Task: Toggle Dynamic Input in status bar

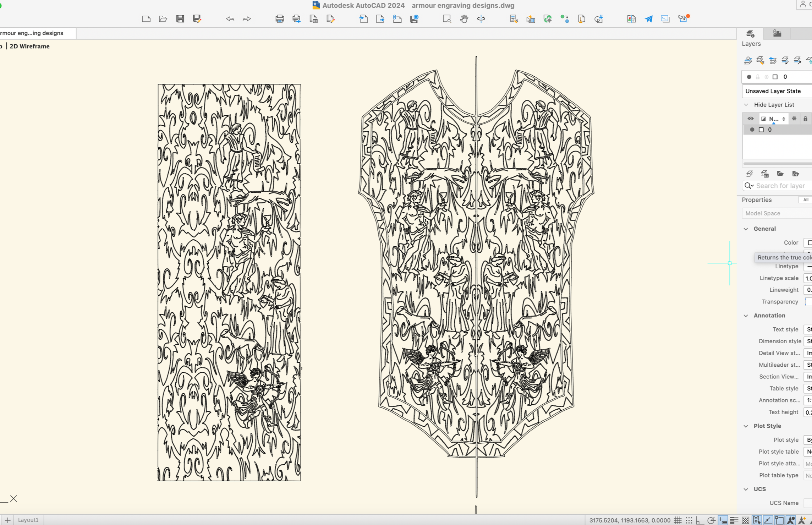Action: (x=723, y=520)
